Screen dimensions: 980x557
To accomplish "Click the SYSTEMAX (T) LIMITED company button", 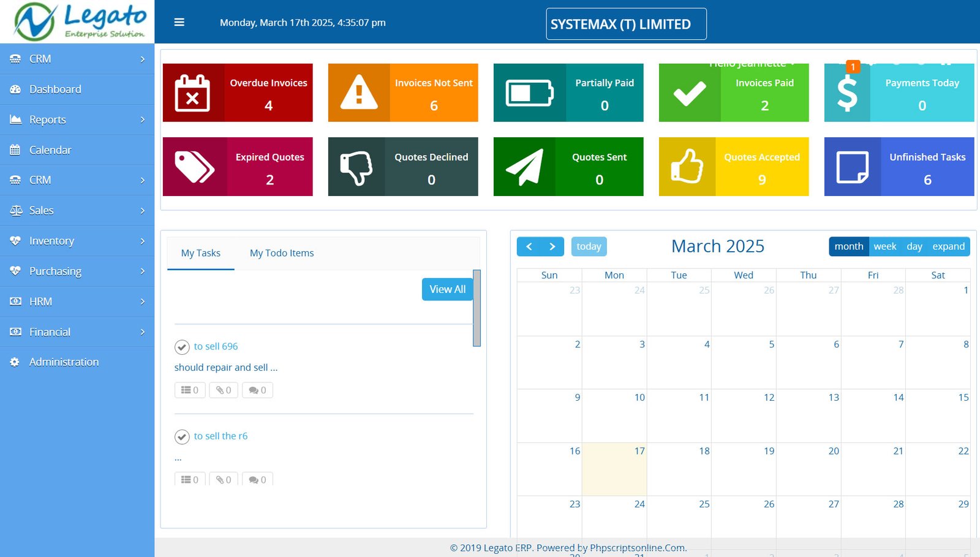I will click(626, 24).
